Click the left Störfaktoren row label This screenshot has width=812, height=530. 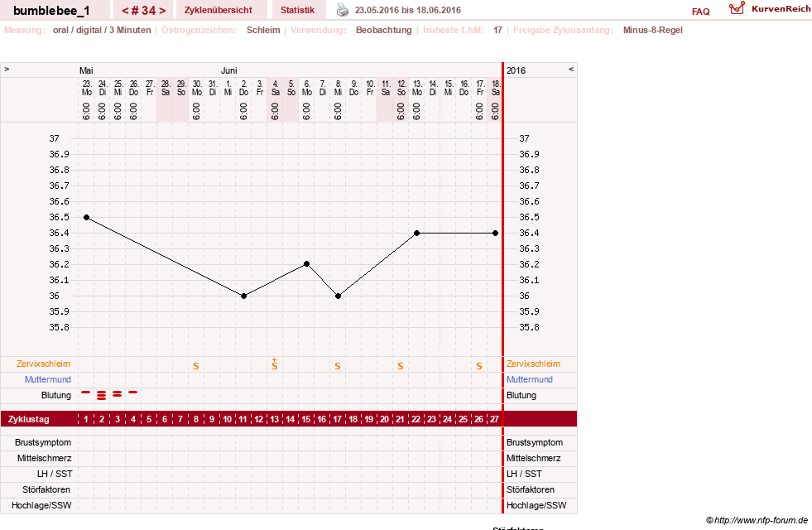point(46,489)
